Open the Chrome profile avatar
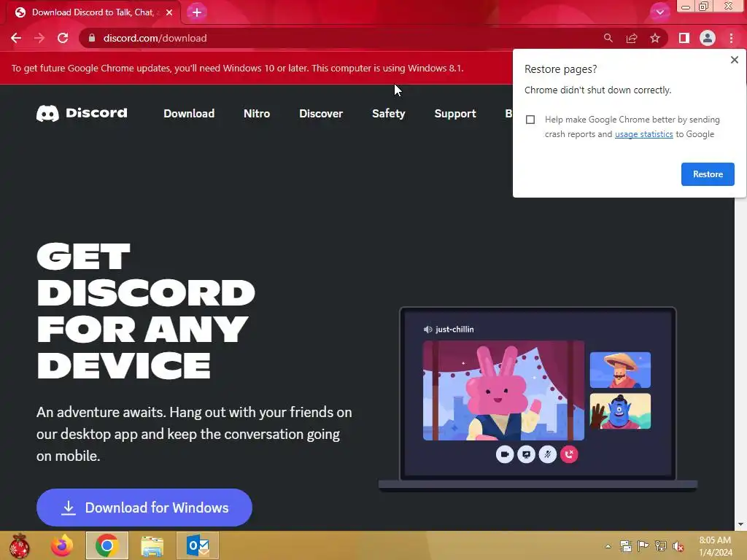 708,38
